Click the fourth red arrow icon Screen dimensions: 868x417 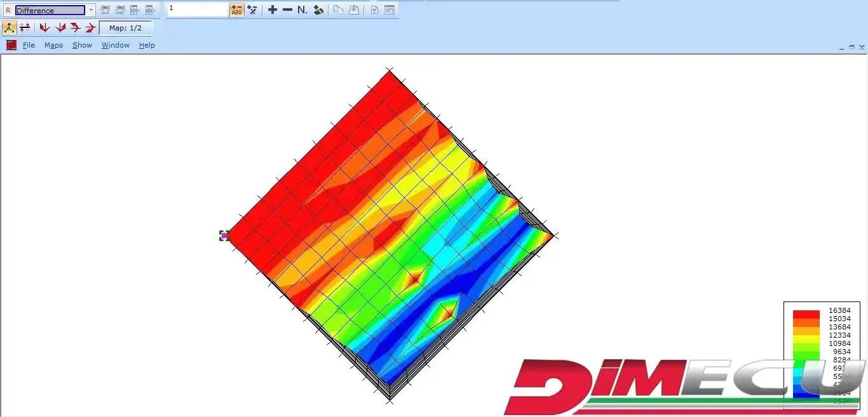[x=91, y=28]
